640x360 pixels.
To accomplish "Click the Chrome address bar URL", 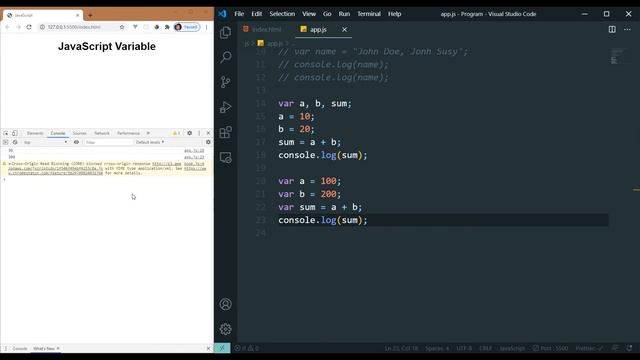I will click(x=74, y=27).
